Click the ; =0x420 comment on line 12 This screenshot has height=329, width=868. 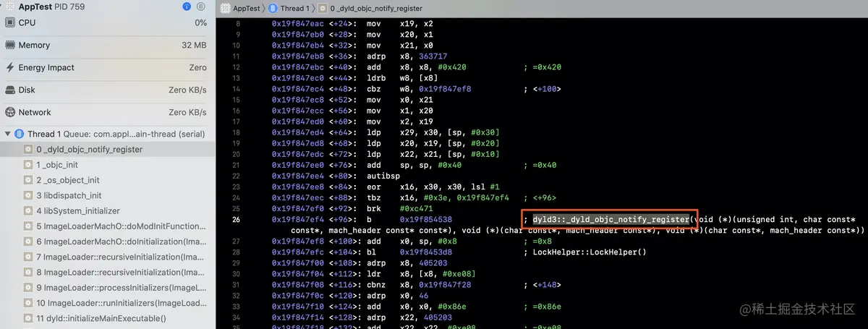click(x=542, y=67)
